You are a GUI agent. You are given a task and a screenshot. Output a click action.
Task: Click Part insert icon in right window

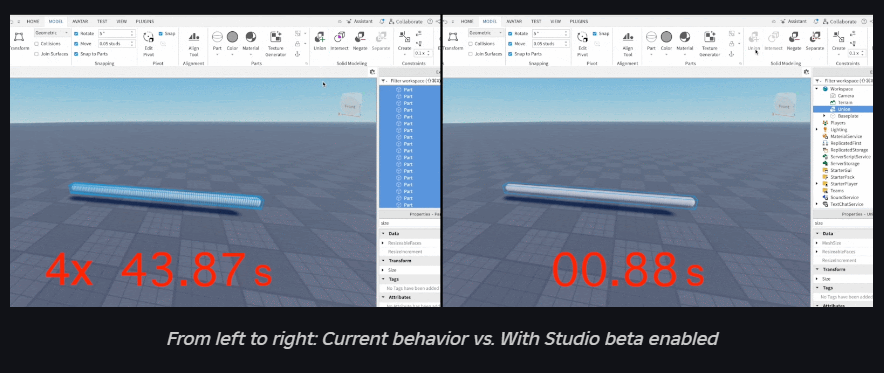651,37
